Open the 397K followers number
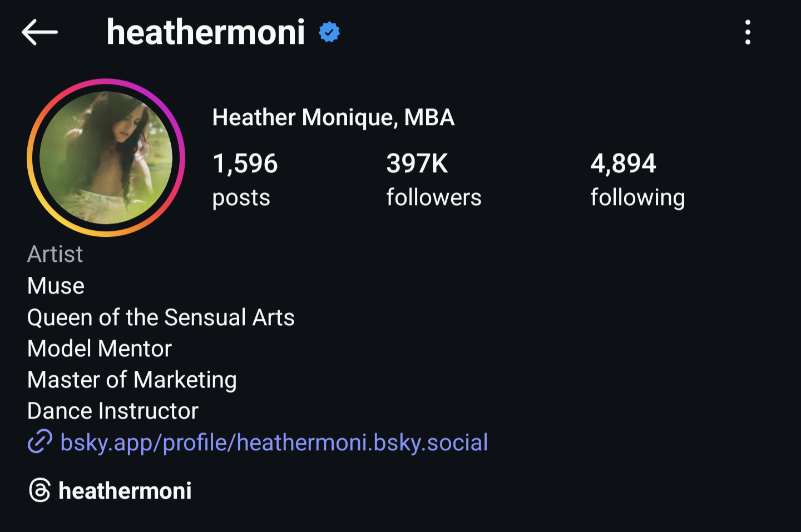 click(417, 163)
